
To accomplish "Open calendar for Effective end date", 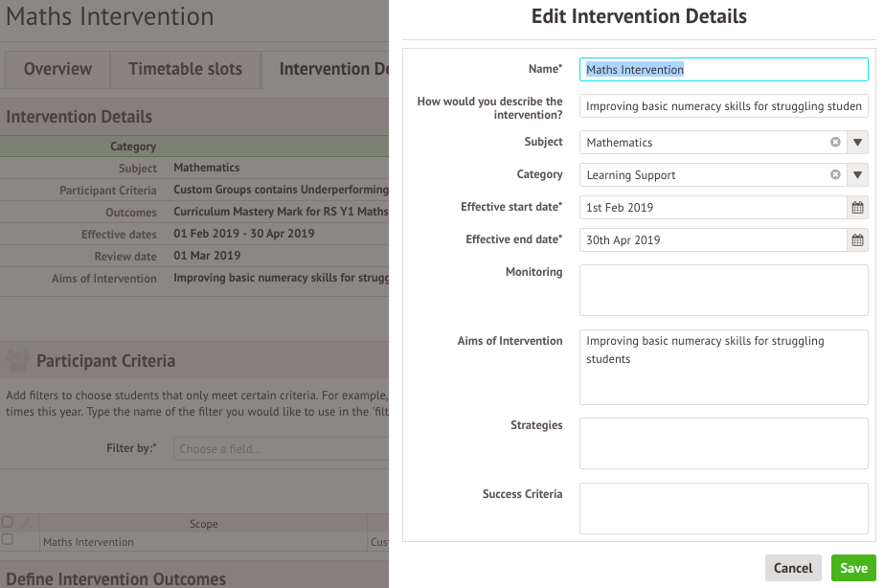I will pyautogui.click(x=857, y=240).
